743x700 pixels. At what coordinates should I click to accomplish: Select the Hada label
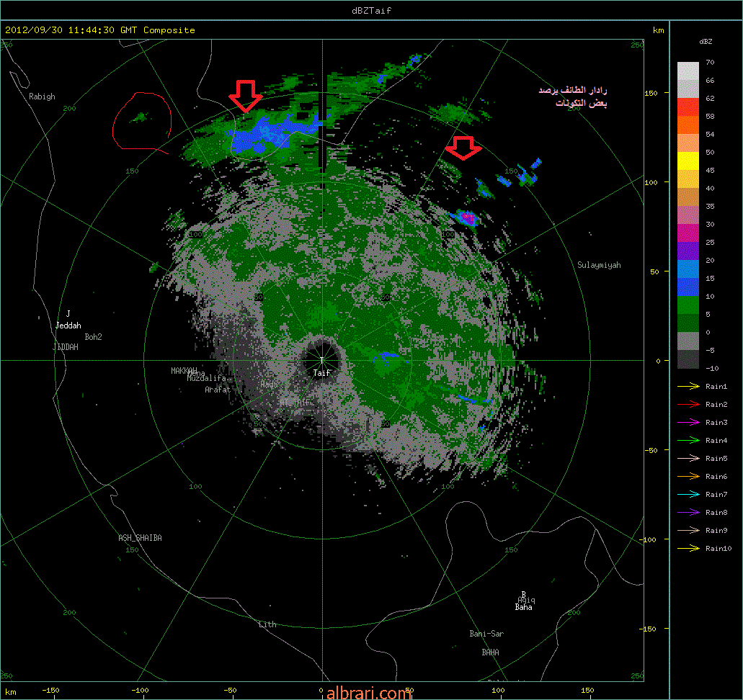tap(269, 385)
